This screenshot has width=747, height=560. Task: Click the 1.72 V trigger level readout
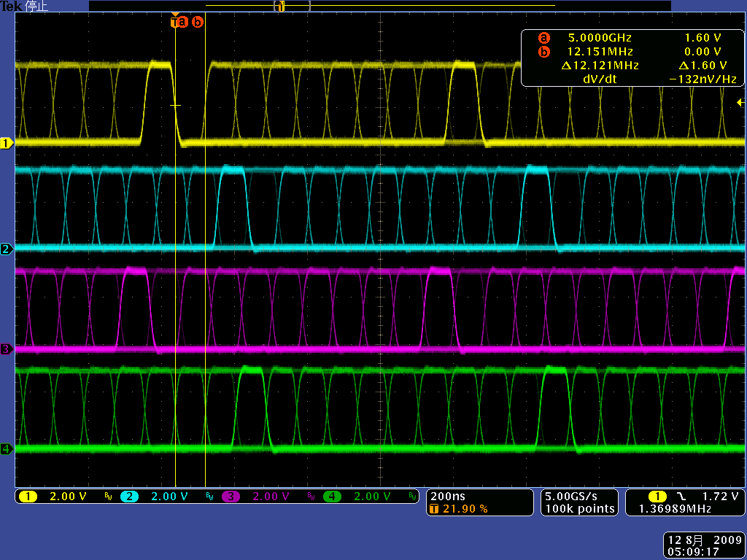click(720, 497)
